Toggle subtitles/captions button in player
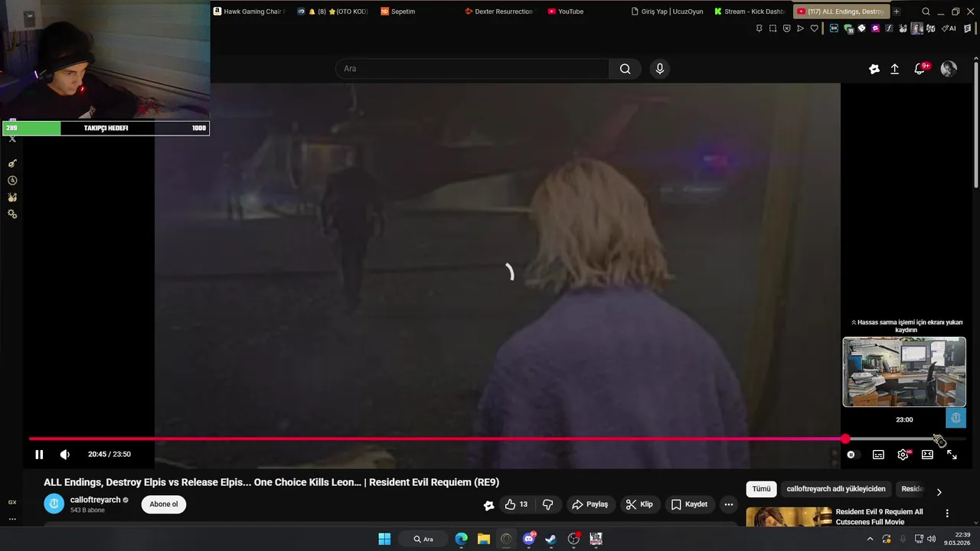Image resolution: width=980 pixels, height=551 pixels. 878,455
